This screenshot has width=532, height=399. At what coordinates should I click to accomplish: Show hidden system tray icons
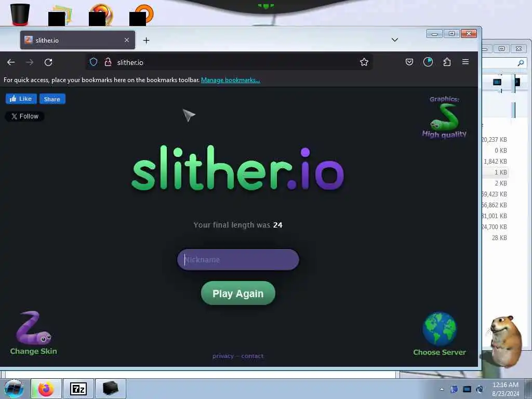tap(442, 389)
